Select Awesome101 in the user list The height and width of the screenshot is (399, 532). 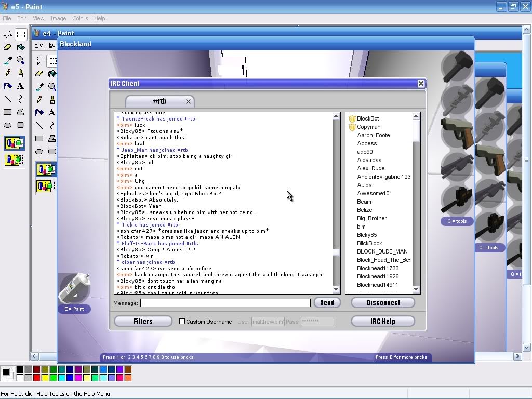click(x=374, y=193)
